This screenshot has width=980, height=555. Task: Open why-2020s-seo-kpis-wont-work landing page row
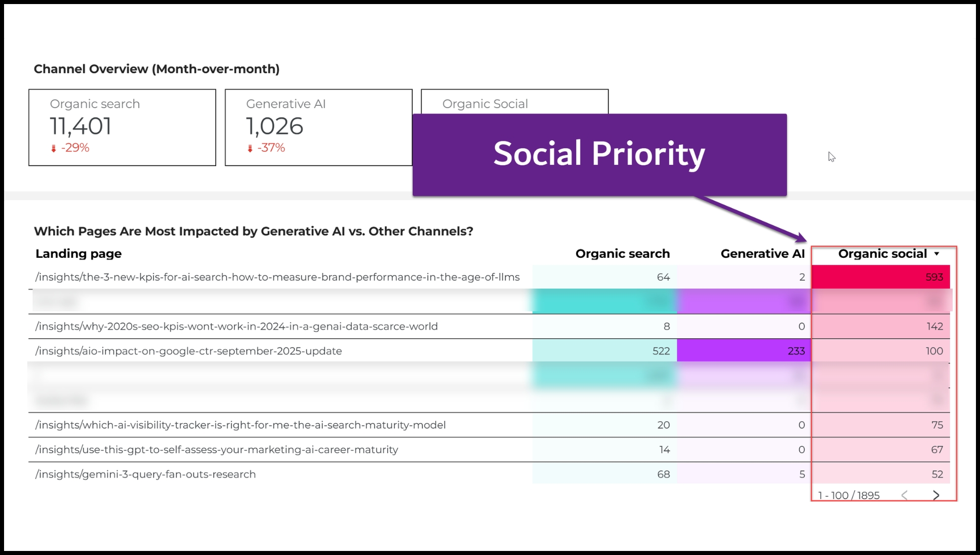[x=236, y=326]
